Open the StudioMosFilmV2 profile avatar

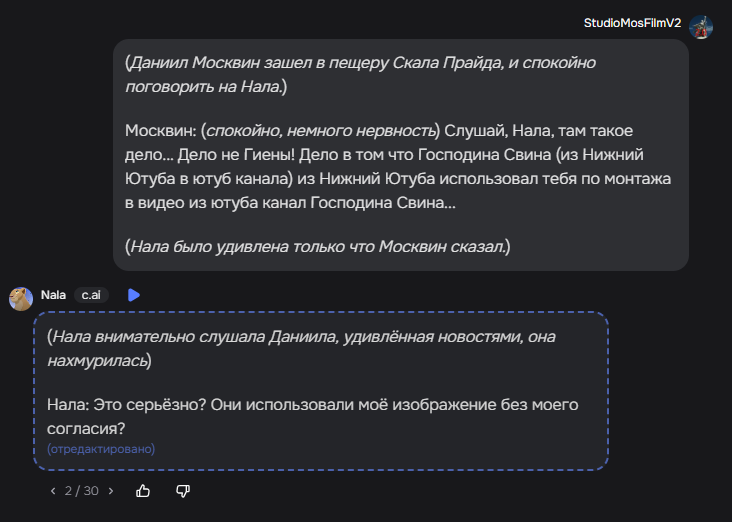pos(701,27)
